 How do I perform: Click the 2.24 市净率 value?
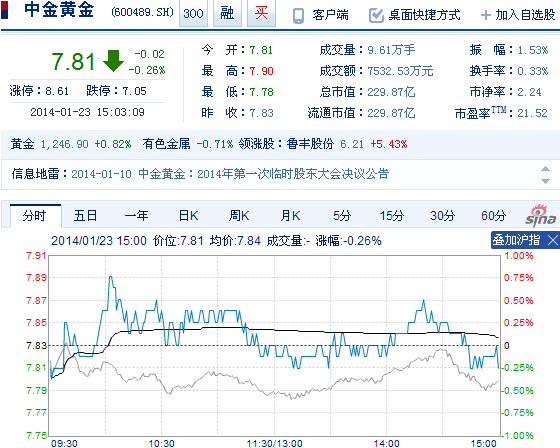tap(529, 92)
